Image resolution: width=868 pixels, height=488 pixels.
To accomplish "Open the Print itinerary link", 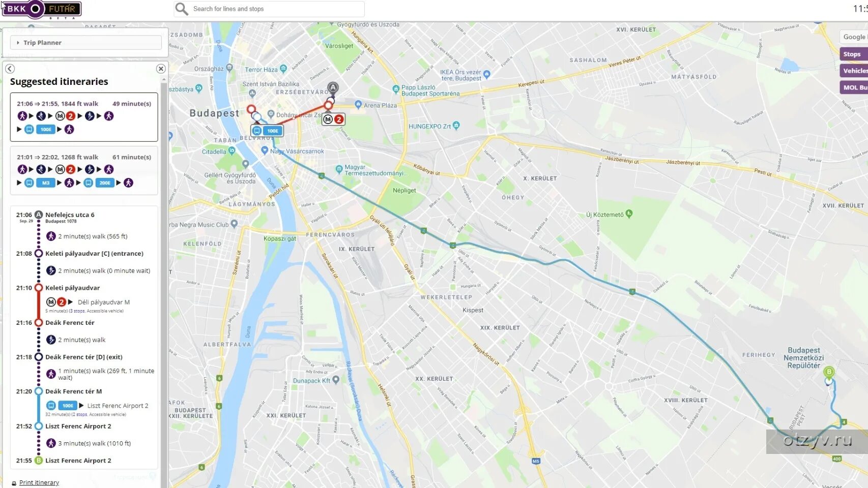I will [39, 482].
